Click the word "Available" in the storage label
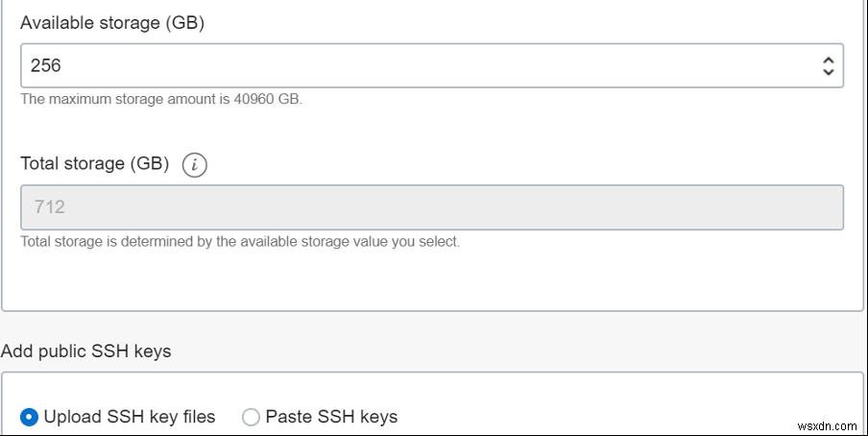Screen dimensions: 868x436 click(x=59, y=22)
